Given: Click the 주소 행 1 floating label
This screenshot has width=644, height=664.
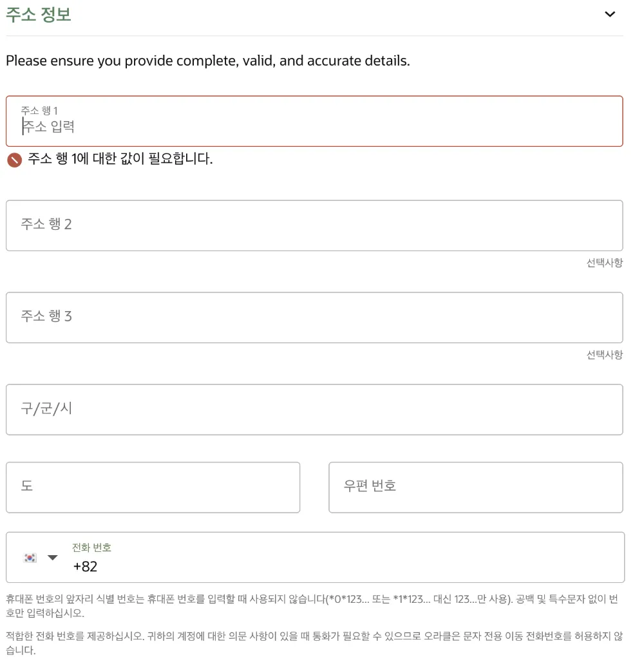Looking at the screenshot, I should [x=39, y=111].
